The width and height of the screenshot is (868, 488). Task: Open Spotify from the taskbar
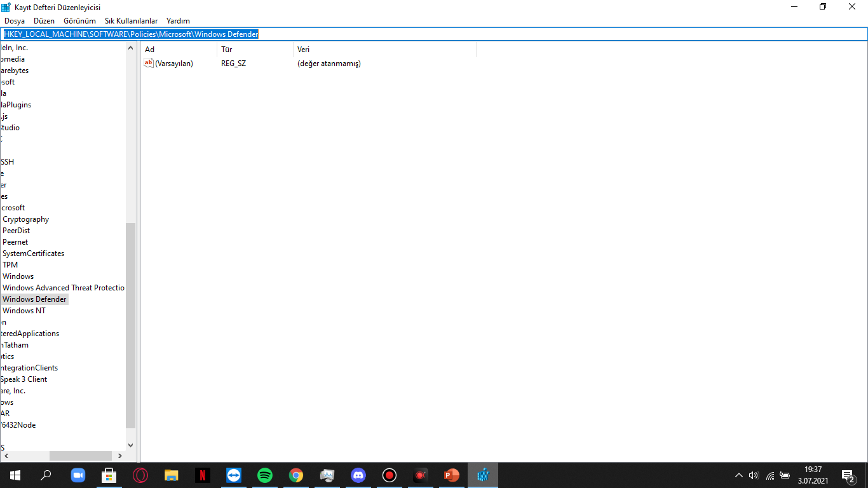pyautogui.click(x=265, y=475)
